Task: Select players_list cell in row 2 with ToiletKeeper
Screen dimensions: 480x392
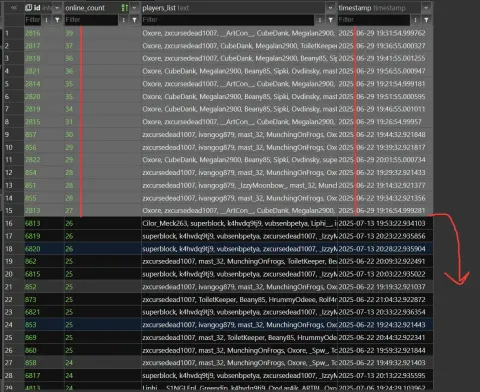Action: tap(239, 46)
